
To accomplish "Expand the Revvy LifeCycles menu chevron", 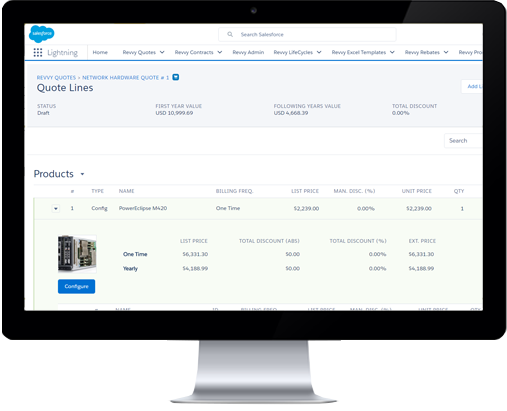I will click(319, 52).
